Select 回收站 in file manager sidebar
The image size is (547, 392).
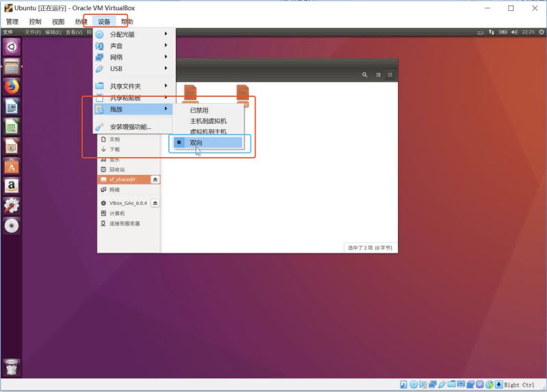pyautogui.click(x=117, y=169)
